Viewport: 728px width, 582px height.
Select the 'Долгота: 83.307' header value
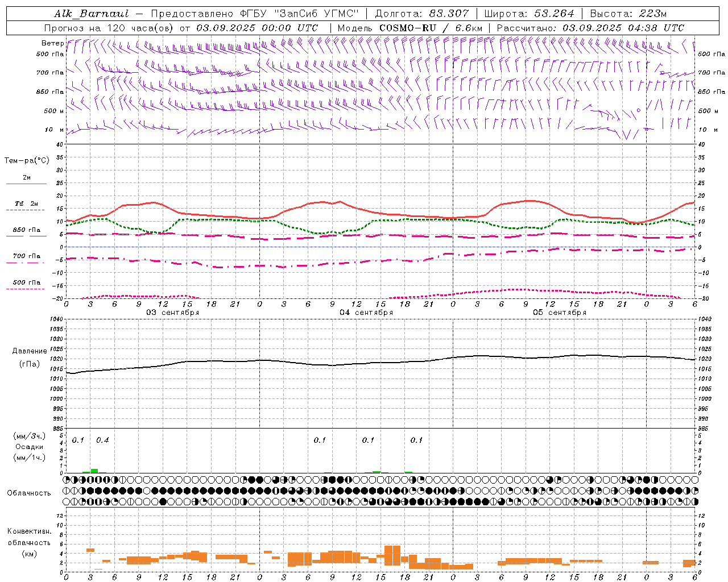point(422,14)
